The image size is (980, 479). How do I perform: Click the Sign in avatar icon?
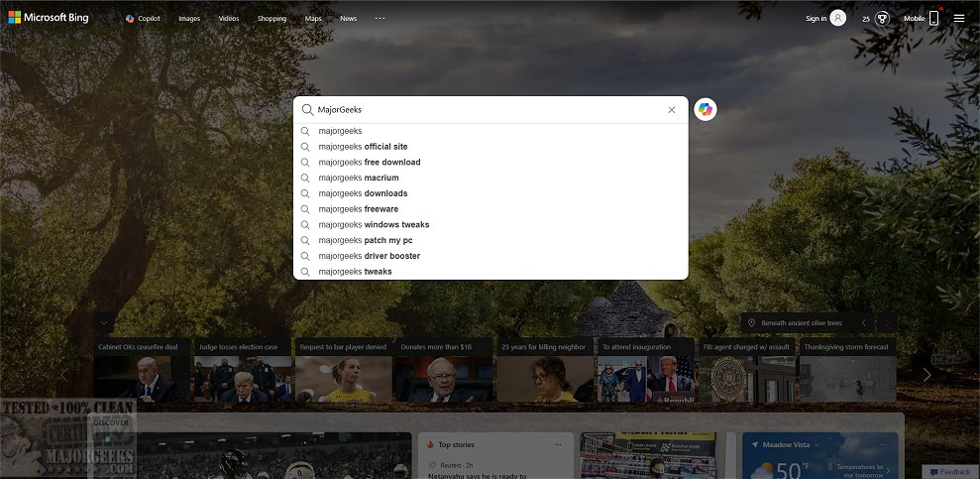click(837, 18)
